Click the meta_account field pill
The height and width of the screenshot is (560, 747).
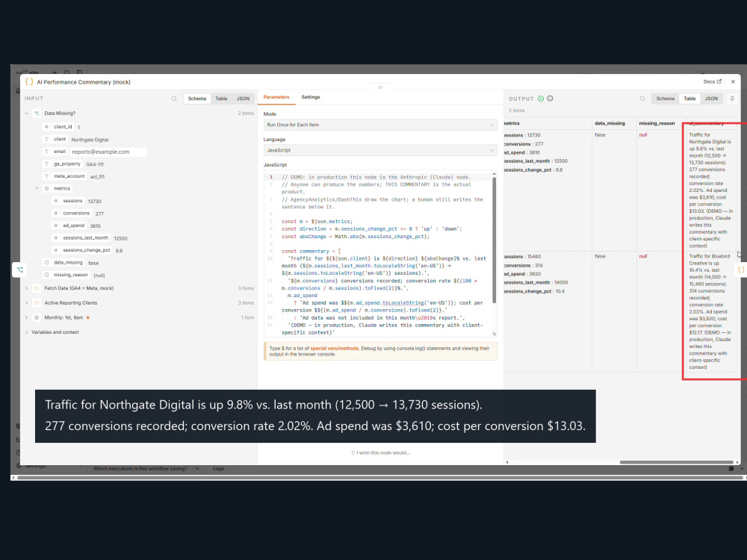click(x=69, y=176)
